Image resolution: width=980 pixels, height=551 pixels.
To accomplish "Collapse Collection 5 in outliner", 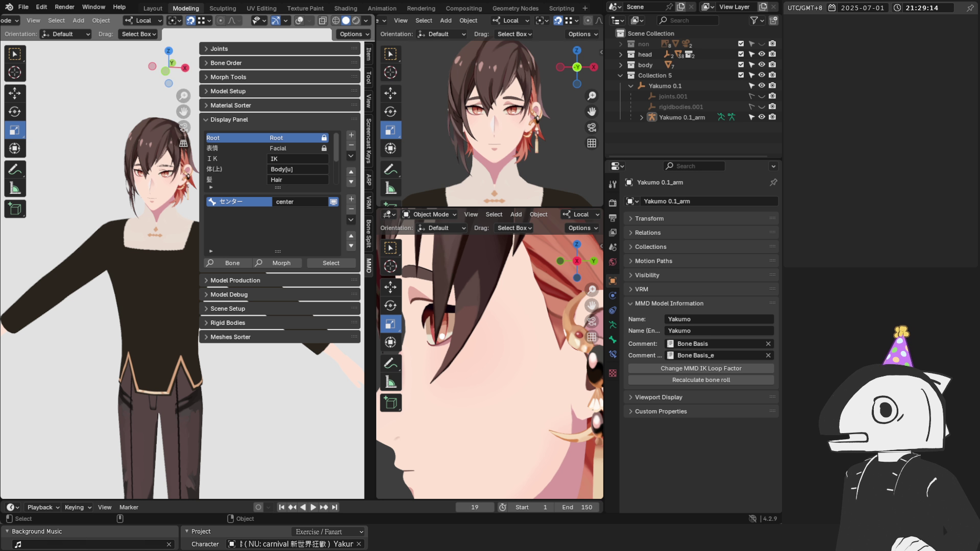I will point(621,75).
